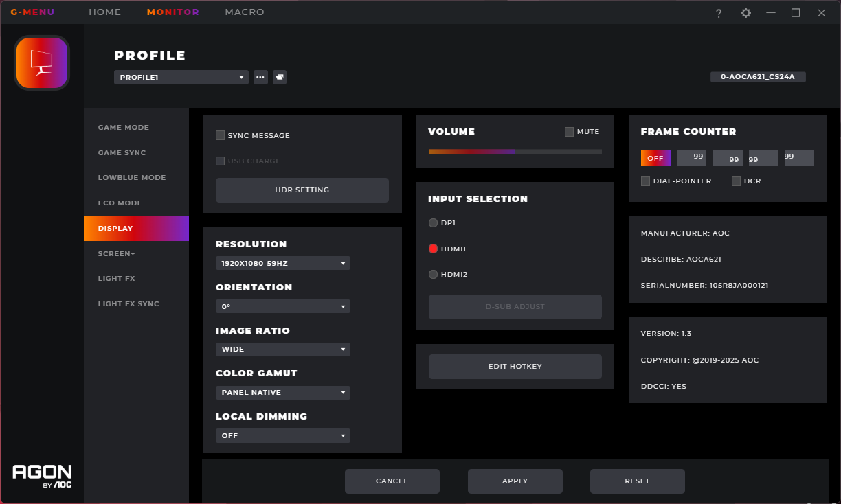Check the Mute checkbox
Screen dimensions: 841x504
[x=569, y=132]
